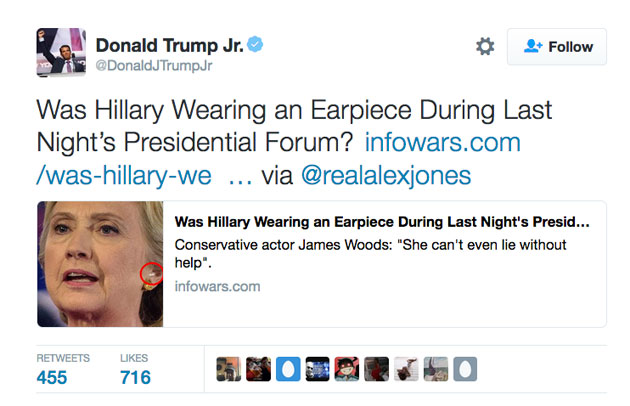View the 455 retweets count
Image resolution: width=630 pixels, height=406 pixels.
point(52,377)
